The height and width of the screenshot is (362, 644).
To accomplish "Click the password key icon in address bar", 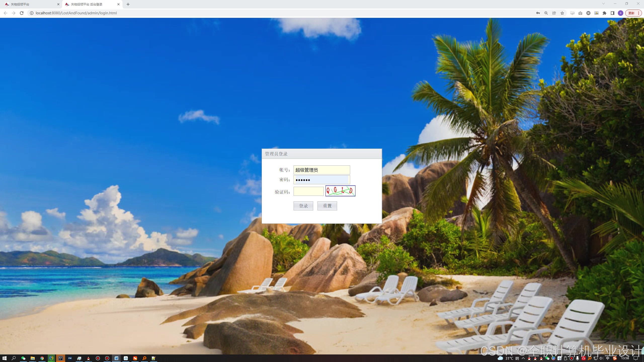I will pos(538,13).
